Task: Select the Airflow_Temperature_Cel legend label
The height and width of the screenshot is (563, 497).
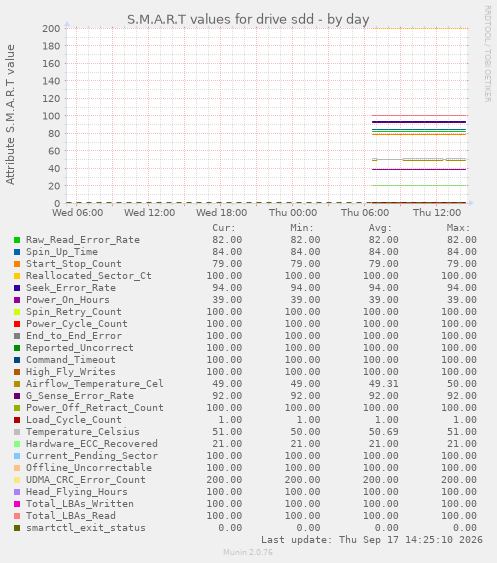Action: point(95,383)
